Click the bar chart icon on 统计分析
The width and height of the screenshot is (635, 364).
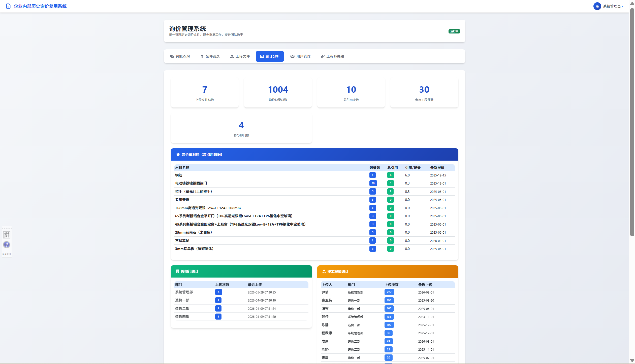coord(262,56)
